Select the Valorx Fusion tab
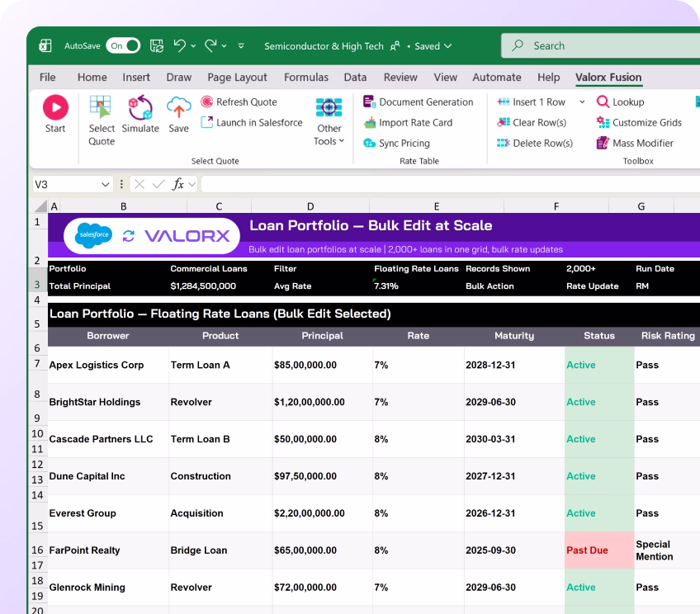The width and height of the screenshot is (700, 614). [608, 78]
